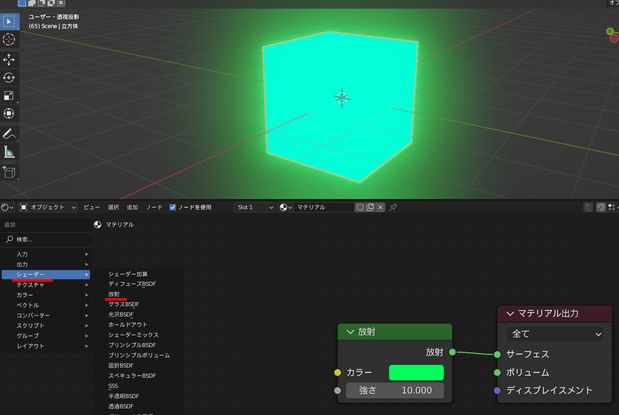Select the 3D cursor tool
Image resolution: width=619 pixels, height=415 pixels.
(x=9, y=39)
